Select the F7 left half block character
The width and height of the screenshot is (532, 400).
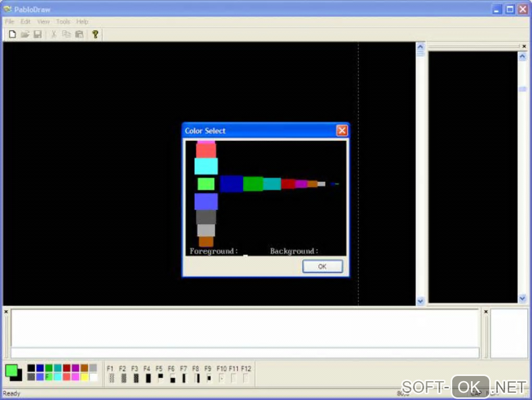tap(184, 378)
